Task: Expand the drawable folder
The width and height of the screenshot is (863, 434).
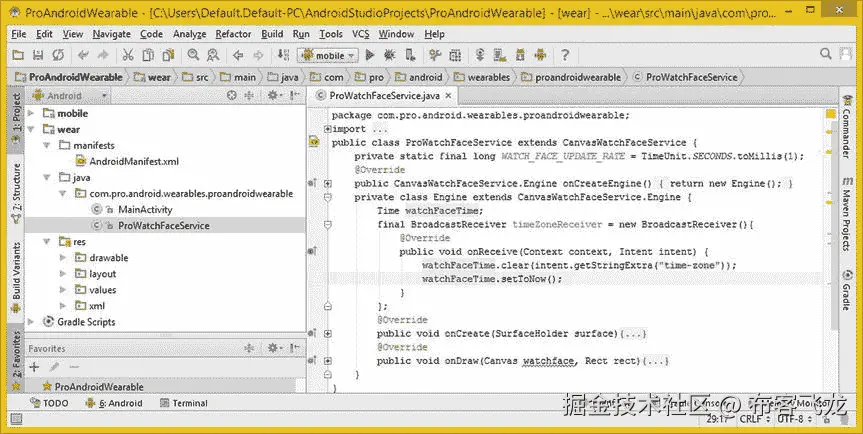Action: pos(63,257)
